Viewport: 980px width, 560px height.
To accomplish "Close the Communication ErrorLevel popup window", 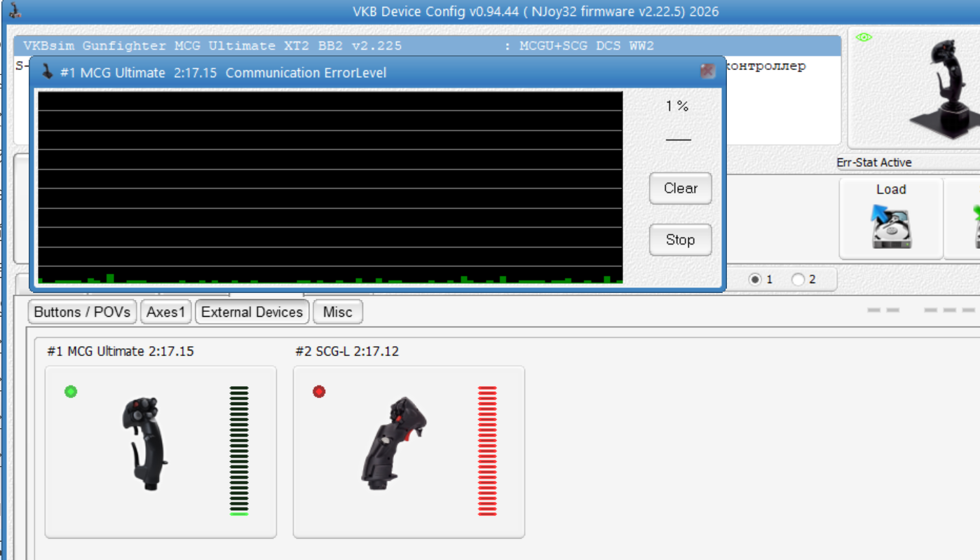I will [x=707, y=71].
